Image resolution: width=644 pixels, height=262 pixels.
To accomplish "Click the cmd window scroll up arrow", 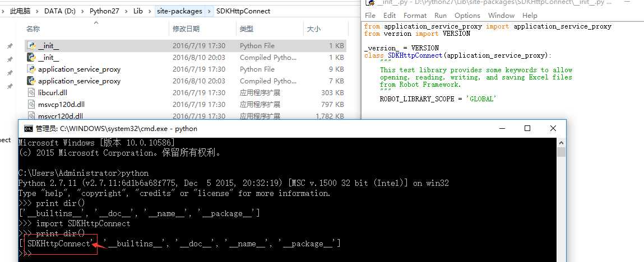I will point(561,142).
